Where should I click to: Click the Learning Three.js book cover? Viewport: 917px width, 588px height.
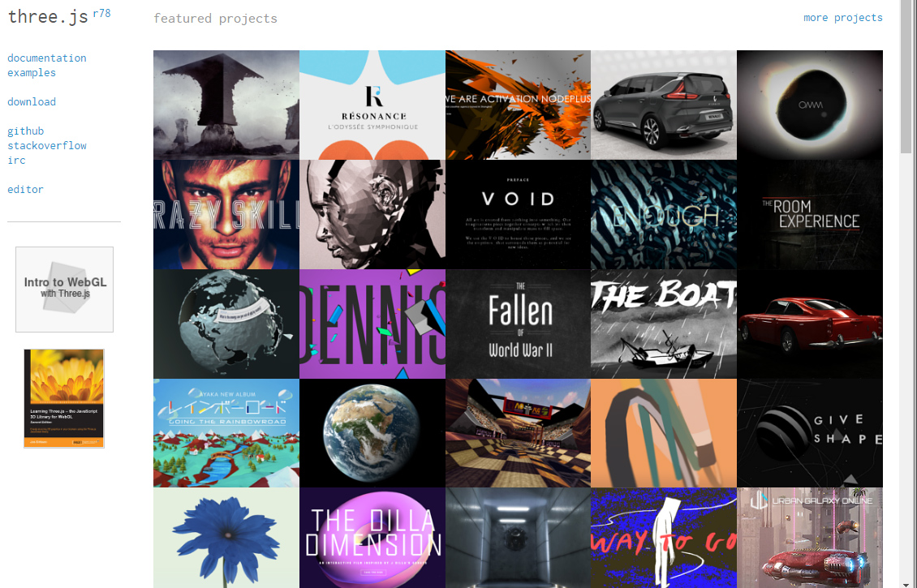[64, 399]
